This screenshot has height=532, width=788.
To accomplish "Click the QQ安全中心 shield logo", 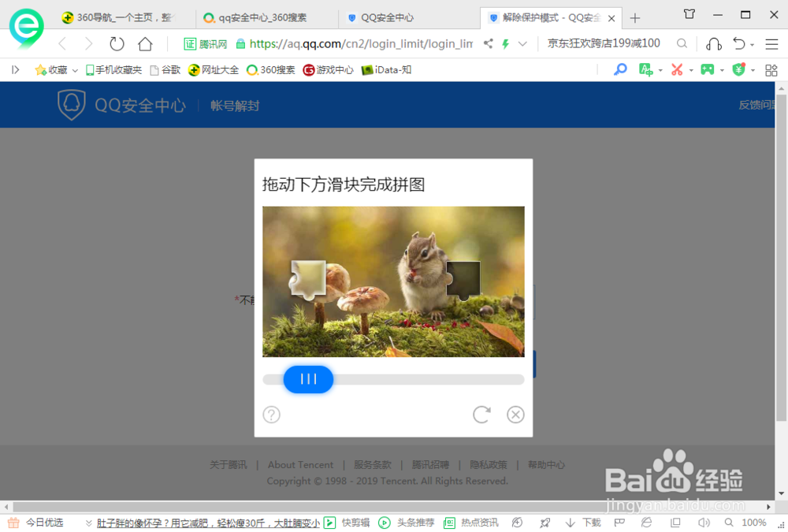I will point(72,105).
